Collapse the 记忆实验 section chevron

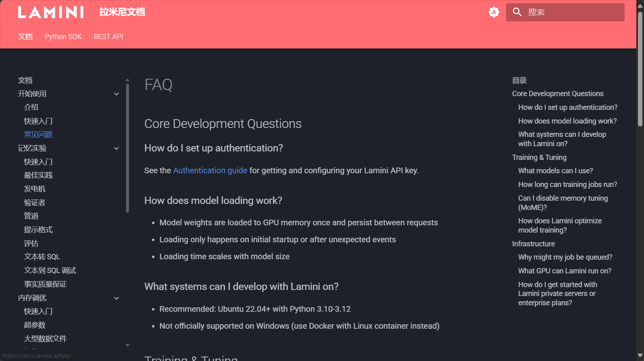point(116,149)
